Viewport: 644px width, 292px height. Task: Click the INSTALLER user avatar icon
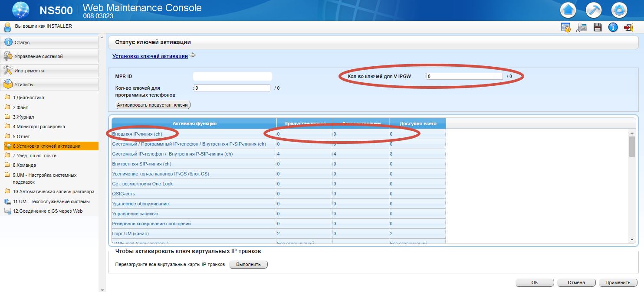pos(7,27)
